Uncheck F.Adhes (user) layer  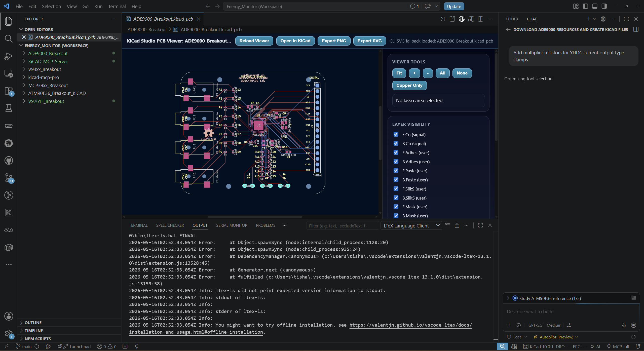click(x=396, y=152)
